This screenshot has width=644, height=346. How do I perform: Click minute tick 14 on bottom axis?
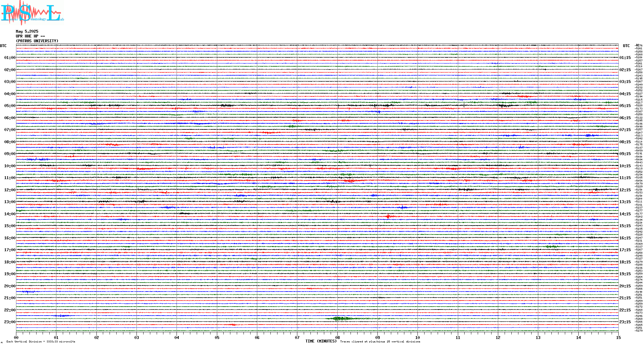(x=578, y=337)
